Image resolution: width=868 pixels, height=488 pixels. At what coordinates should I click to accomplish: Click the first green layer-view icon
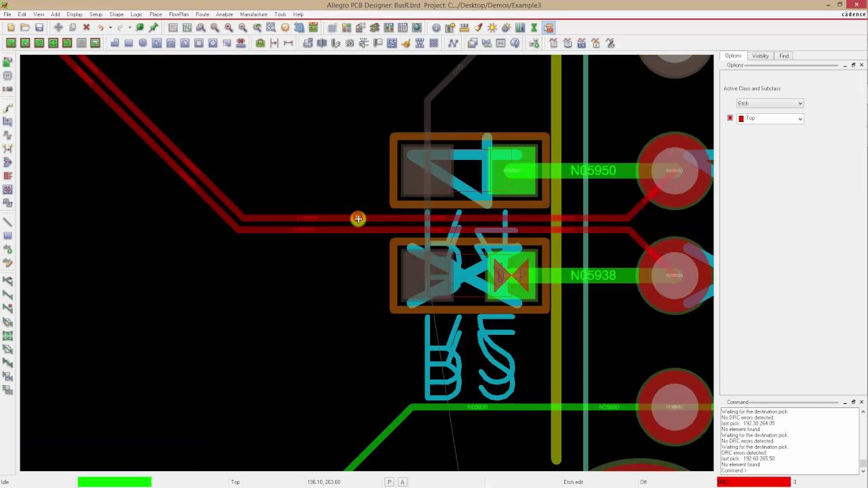(x=11, y=43)
